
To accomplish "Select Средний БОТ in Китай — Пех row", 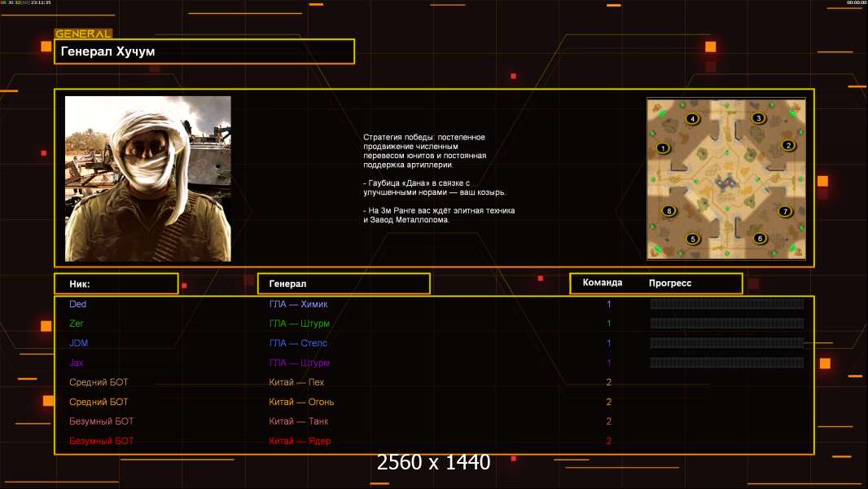I will (x=99, y=382).
